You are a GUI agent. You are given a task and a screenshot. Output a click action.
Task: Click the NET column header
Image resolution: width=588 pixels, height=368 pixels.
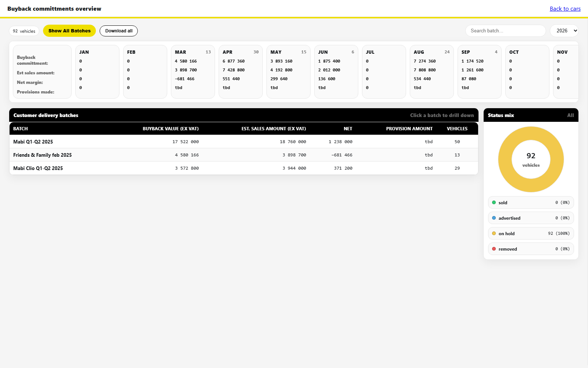point(348,129)
